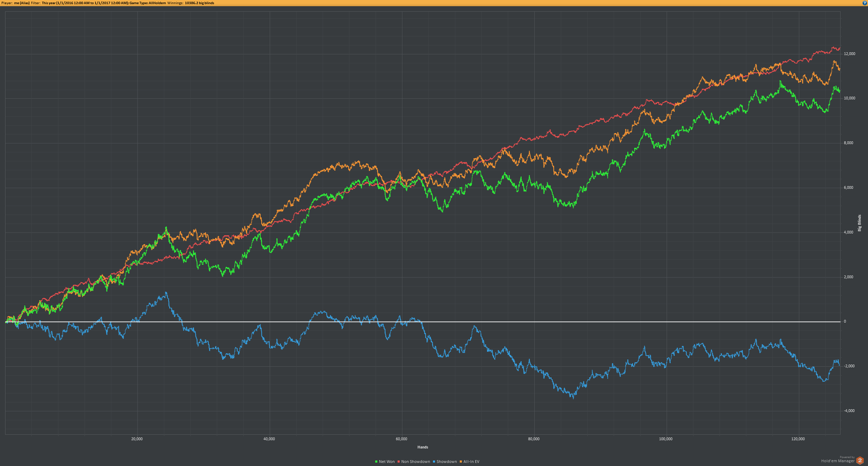
Task: Click the -4,000 y-axis value label
Action: click(849, 411)
